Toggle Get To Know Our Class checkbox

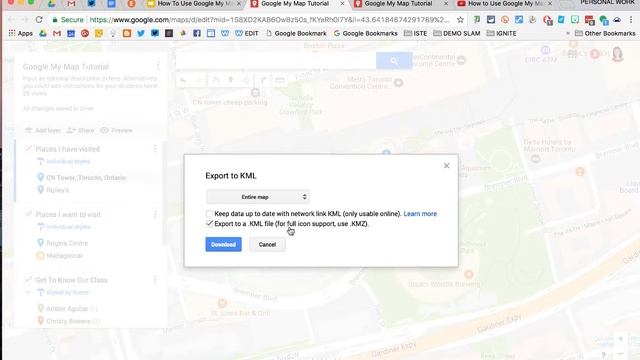pos(28,280)
